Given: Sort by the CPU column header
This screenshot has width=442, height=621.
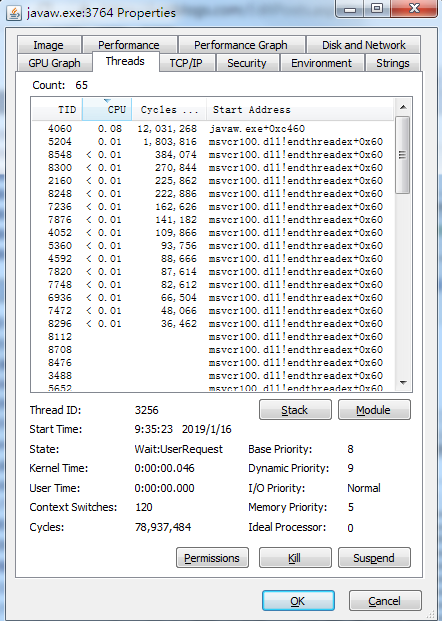Looking at the screenshot, I should coord(107,109).
